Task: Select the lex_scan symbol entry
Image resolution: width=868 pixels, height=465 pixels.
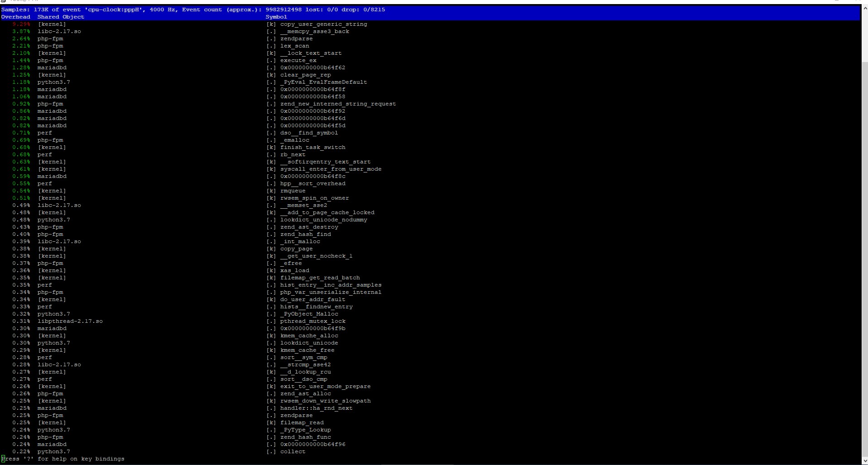Action: click(295, 46)
